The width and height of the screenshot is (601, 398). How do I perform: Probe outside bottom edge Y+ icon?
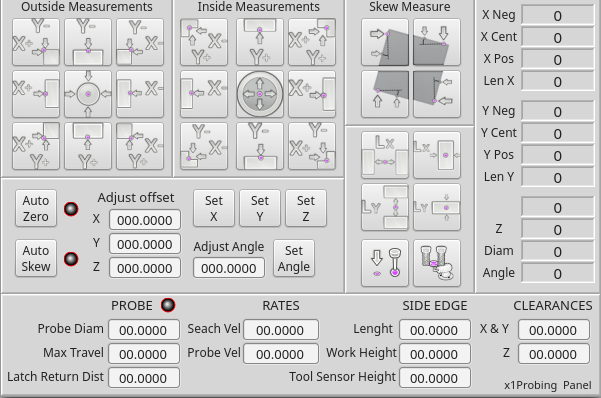pos(88,146)
